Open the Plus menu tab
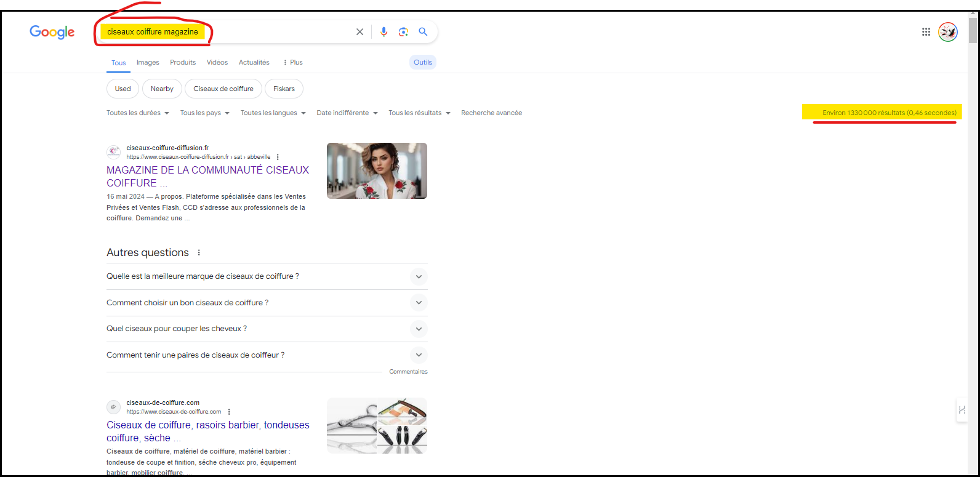Image resolution: width=980 pixels, height=477 pixels. 292,62
